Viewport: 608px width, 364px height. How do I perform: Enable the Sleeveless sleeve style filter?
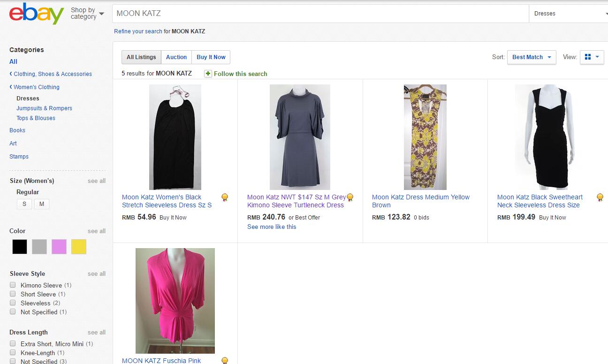click(13, 303)
